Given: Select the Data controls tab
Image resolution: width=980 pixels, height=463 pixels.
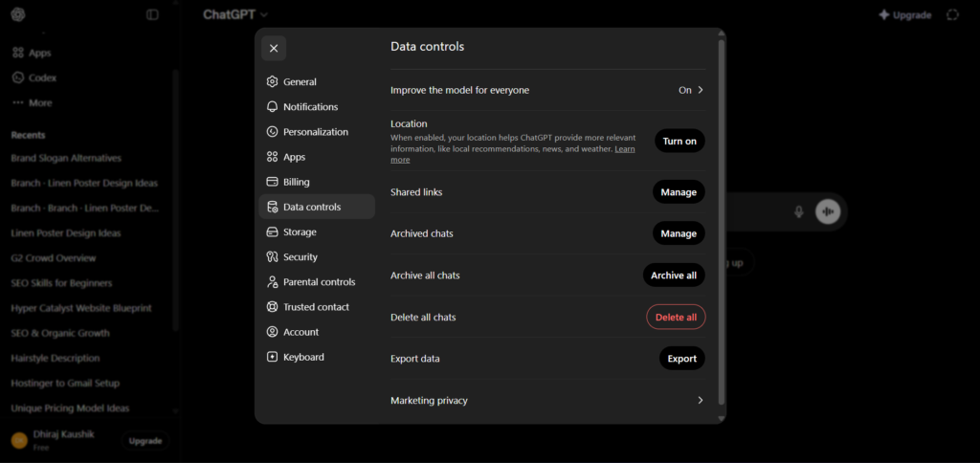Looking at the screenshot, I should pyautogui.click(x=317, y=207).
